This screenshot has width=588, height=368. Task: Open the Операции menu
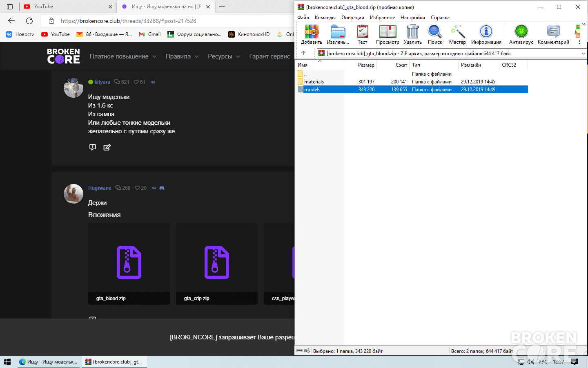coord(353,18)
